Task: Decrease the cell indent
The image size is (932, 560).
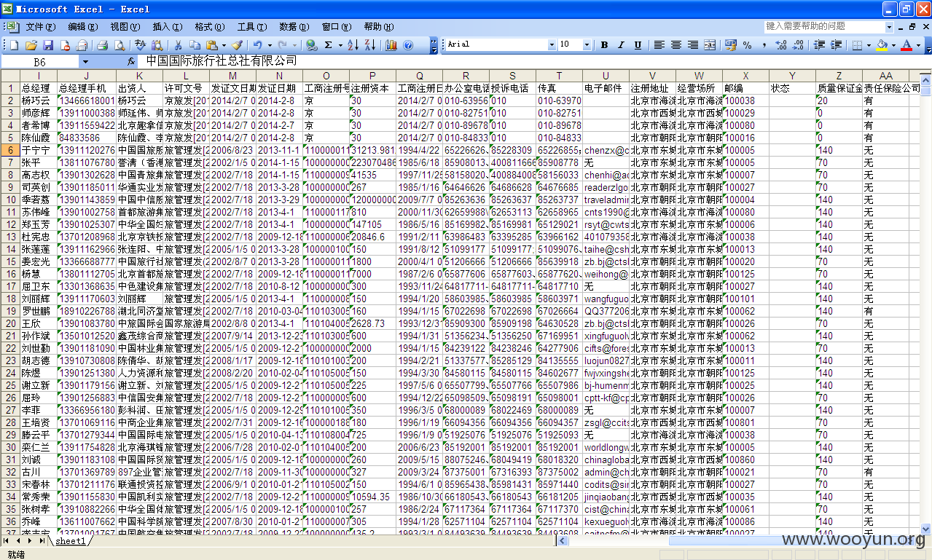Action: pos(819,45)
